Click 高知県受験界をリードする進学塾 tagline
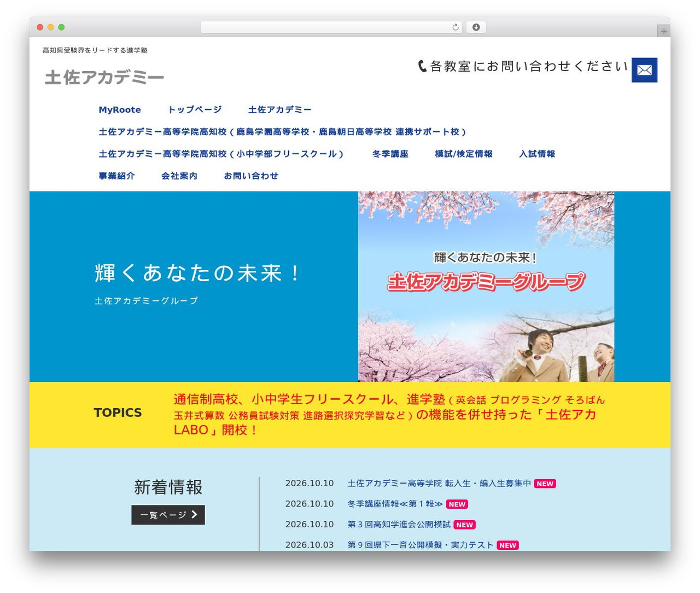This screenshot has height=593, width=700. coord(95,50)
